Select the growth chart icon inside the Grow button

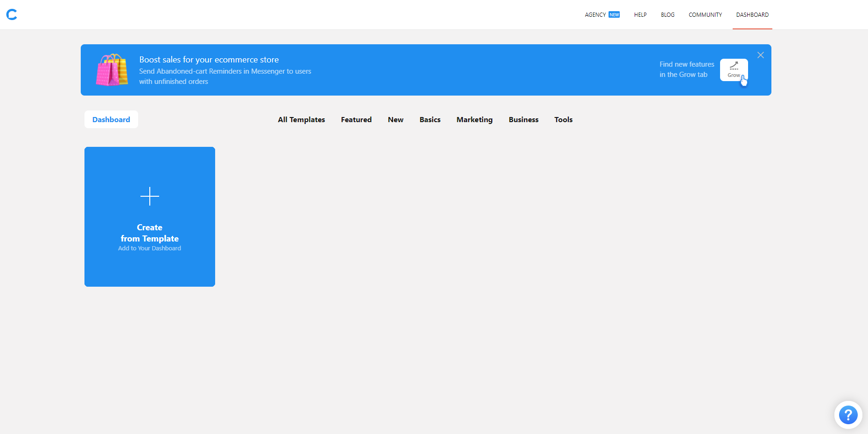[x=734, y=66]
